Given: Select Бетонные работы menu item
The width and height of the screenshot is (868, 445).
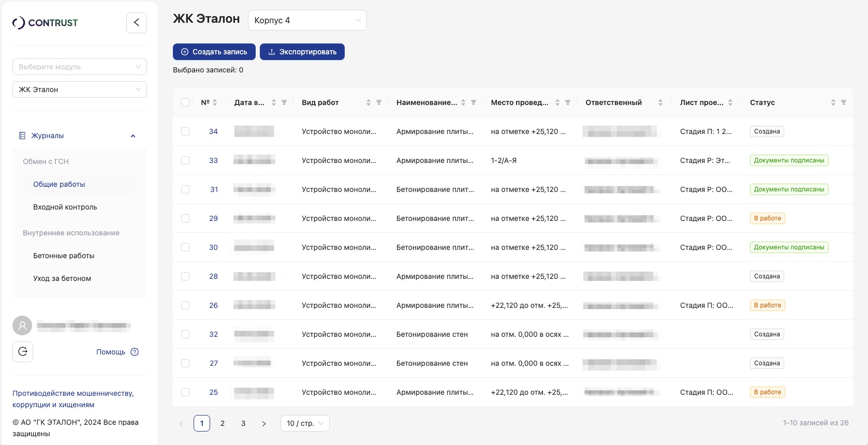Looking at the screenshot, I should coord(64,256).
